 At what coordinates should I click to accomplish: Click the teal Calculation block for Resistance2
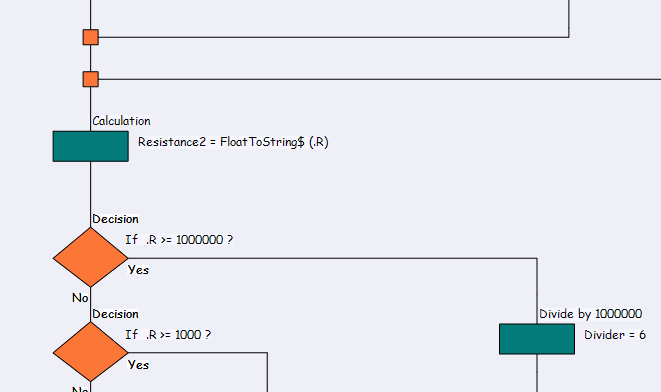(x=91, y=146)
